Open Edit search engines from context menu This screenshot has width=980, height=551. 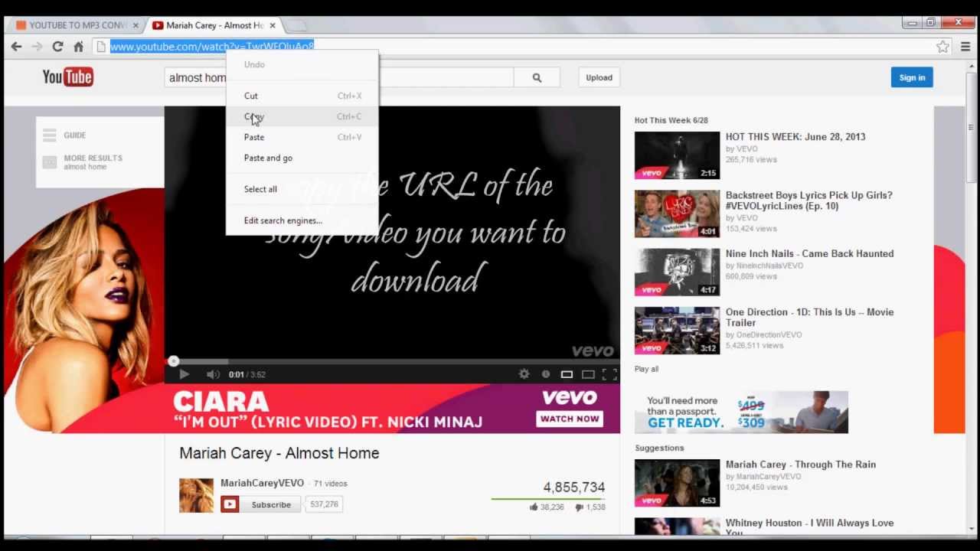302,220
